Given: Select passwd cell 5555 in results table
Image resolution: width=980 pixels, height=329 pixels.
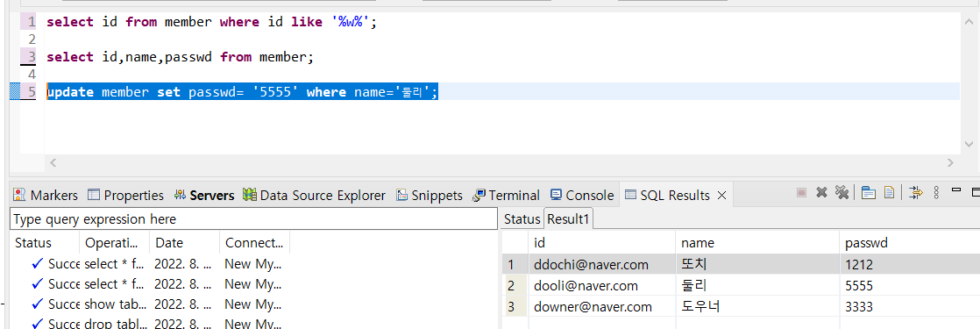Looking at the screenshot, I should 909,286.
